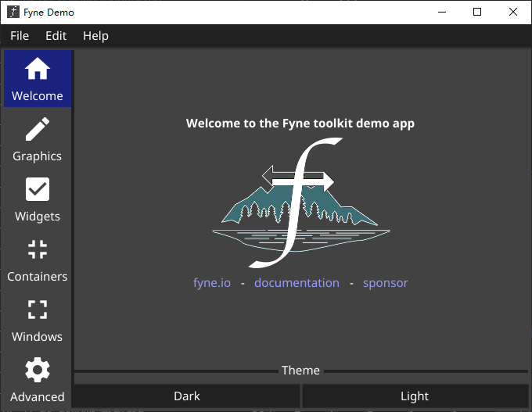
Task: Open the Advanced gear icon tab
Action: click(x=38, y=380)
